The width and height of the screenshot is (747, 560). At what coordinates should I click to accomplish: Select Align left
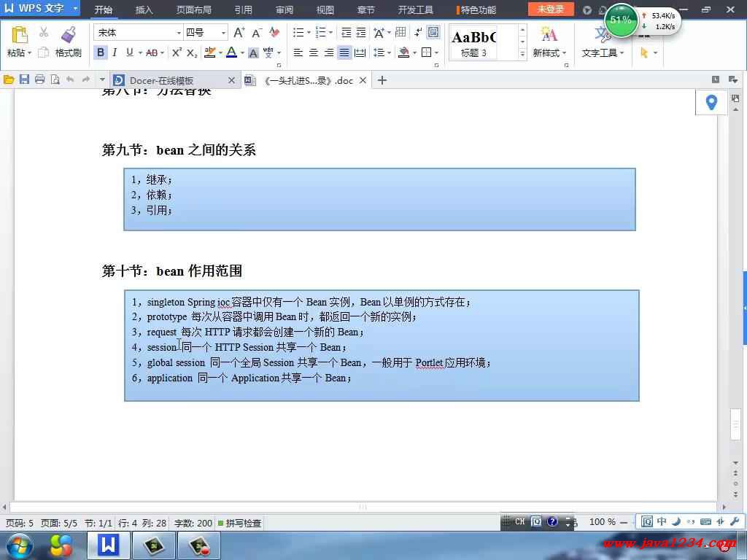(x=298, y=52)
